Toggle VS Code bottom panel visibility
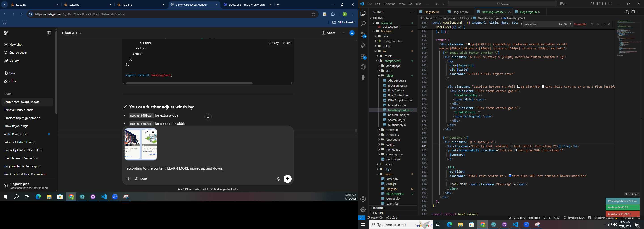 point(604,4)
